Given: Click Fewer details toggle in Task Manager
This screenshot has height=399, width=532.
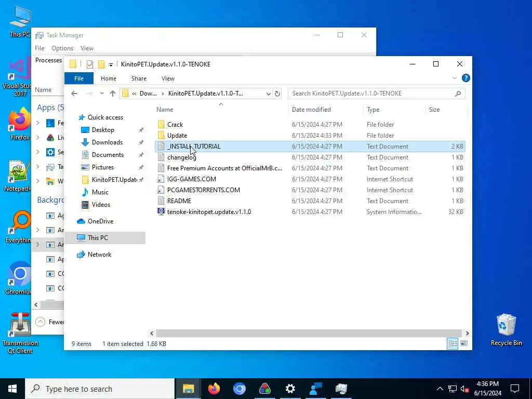Looking at the screenshot, I should coord(49,322).
